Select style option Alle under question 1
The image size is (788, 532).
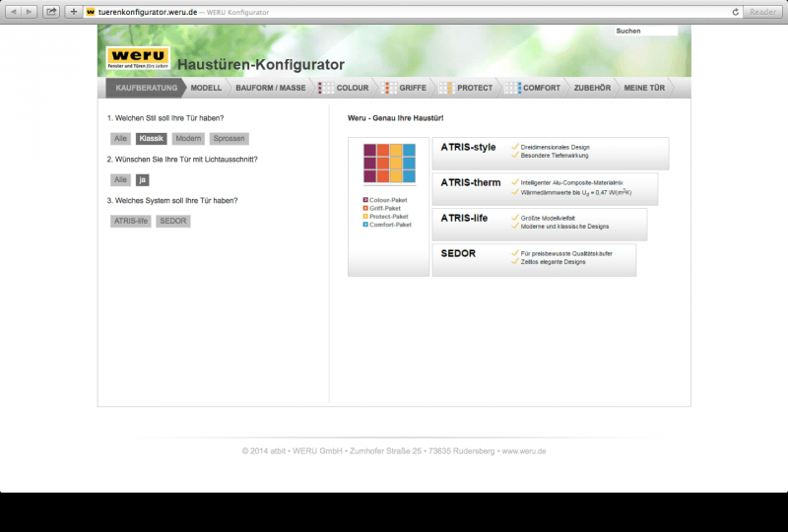point(120,138)
